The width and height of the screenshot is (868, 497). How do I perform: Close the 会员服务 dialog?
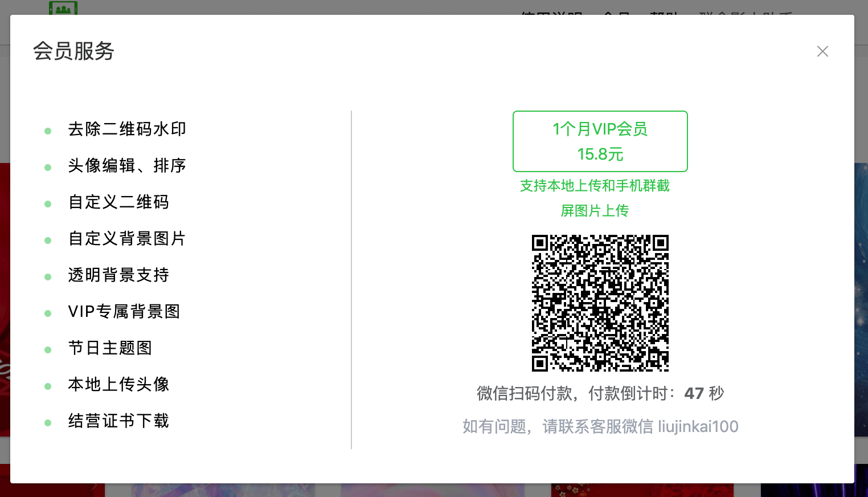click(x=822, y=51)
